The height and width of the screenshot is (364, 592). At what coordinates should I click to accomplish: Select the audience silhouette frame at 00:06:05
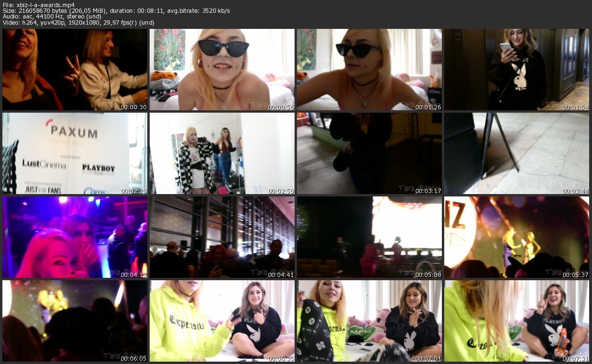75,321
